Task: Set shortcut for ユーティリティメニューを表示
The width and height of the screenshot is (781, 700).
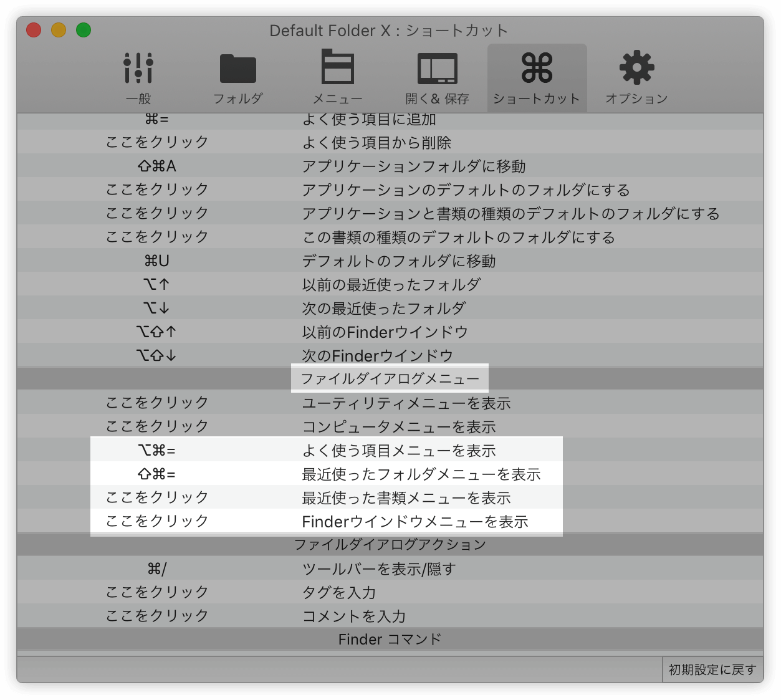Action: point(157,403)
